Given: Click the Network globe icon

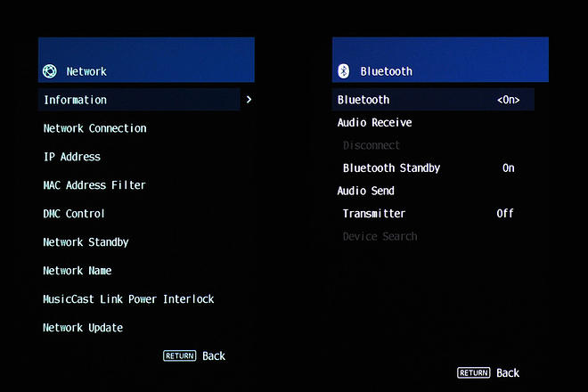Looking at the screenshot, I should click(50, 71).
